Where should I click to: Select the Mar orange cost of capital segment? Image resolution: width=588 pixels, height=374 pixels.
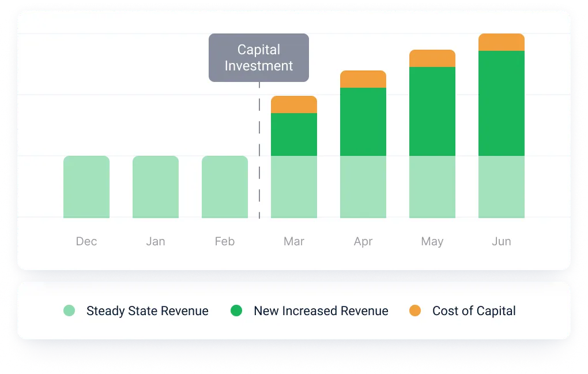point(294,104)
